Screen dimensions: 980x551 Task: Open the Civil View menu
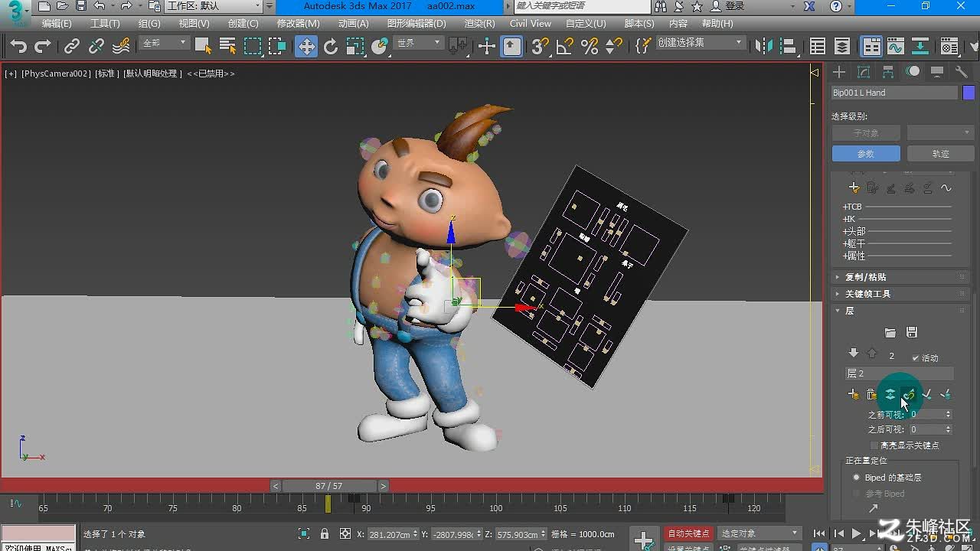pos(531,24)
